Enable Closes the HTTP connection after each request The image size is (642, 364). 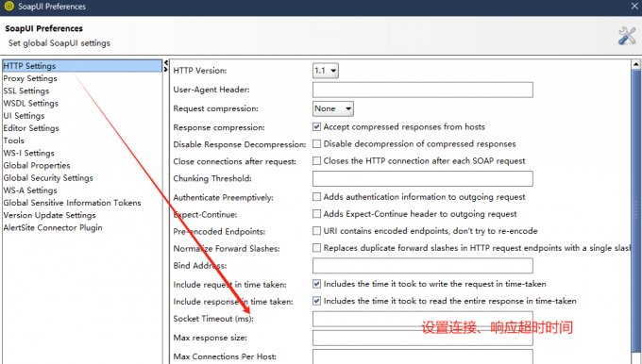316,160
